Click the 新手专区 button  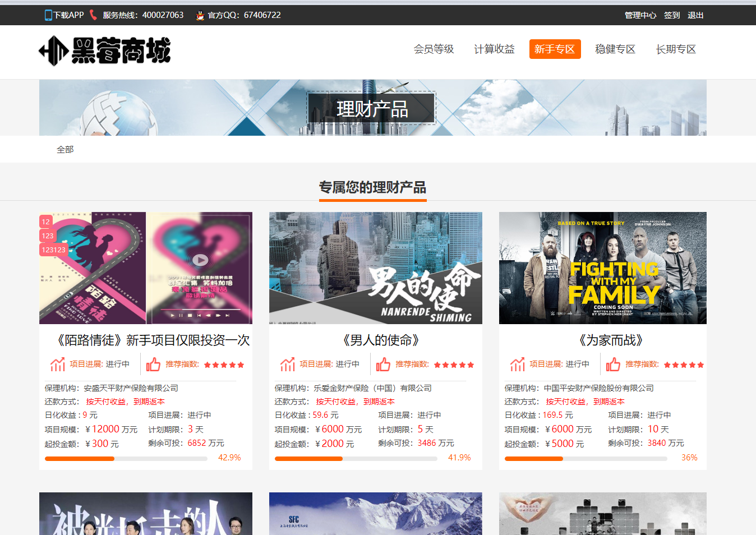(x=555, y=49)
